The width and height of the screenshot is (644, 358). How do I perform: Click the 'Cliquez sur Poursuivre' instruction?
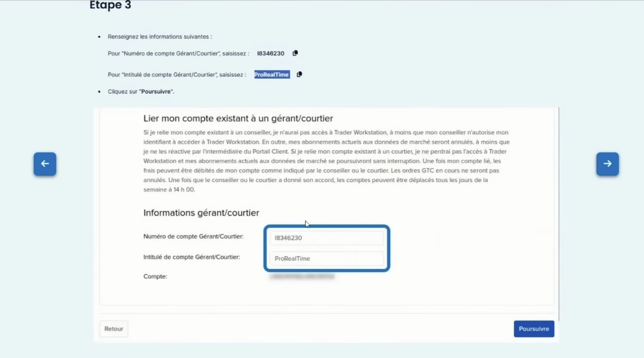[141, 92]
